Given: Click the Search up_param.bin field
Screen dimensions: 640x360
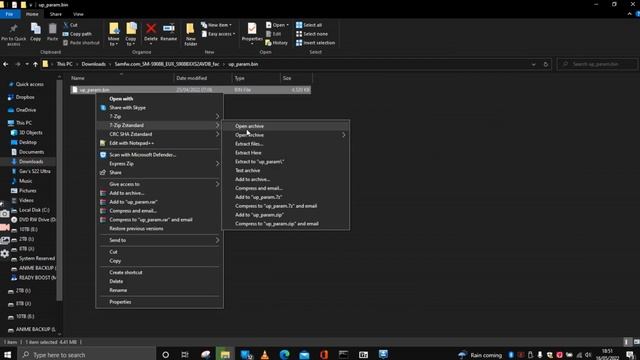Looking at the screenshot, I should pos(597,64).
